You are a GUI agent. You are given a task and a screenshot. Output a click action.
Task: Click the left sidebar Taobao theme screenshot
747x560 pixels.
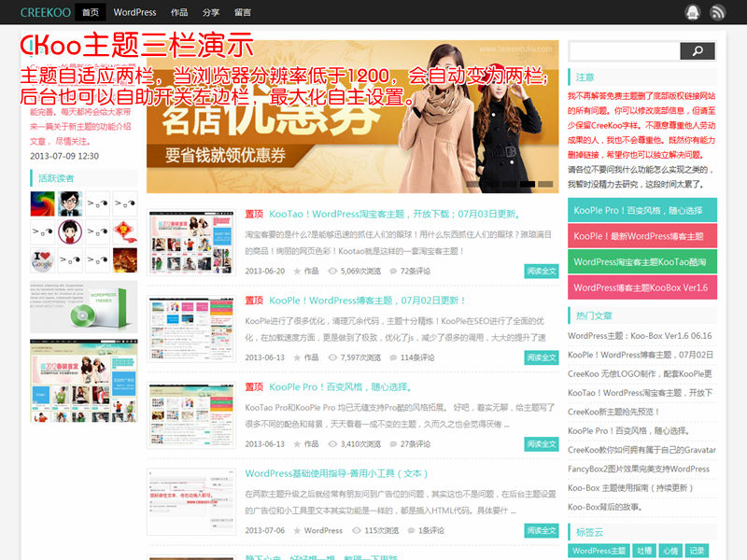click(x=84, y=381)
